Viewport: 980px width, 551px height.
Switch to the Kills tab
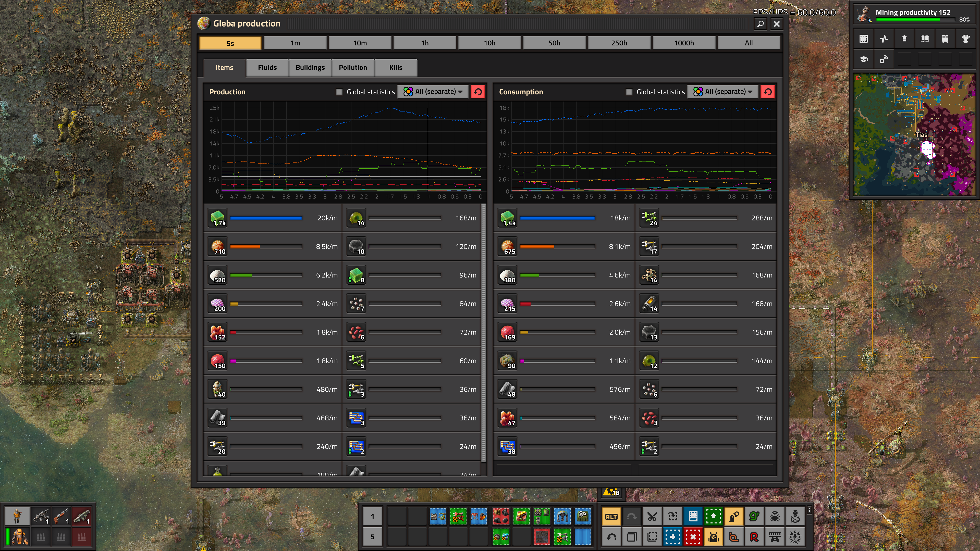396,68
